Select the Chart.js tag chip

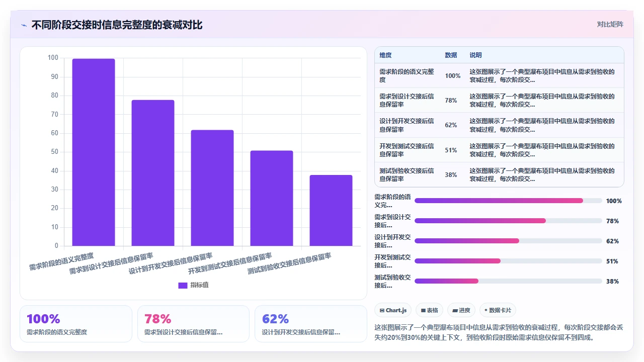393,310
